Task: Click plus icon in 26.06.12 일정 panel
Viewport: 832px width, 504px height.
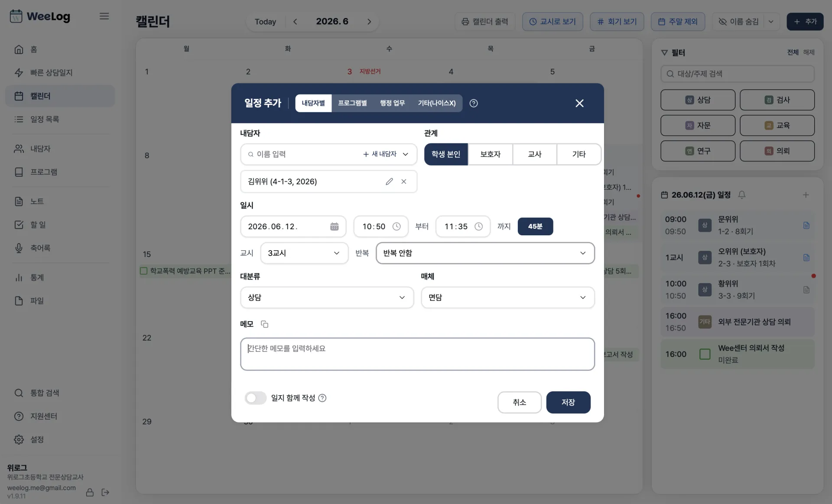Action: 806,195
